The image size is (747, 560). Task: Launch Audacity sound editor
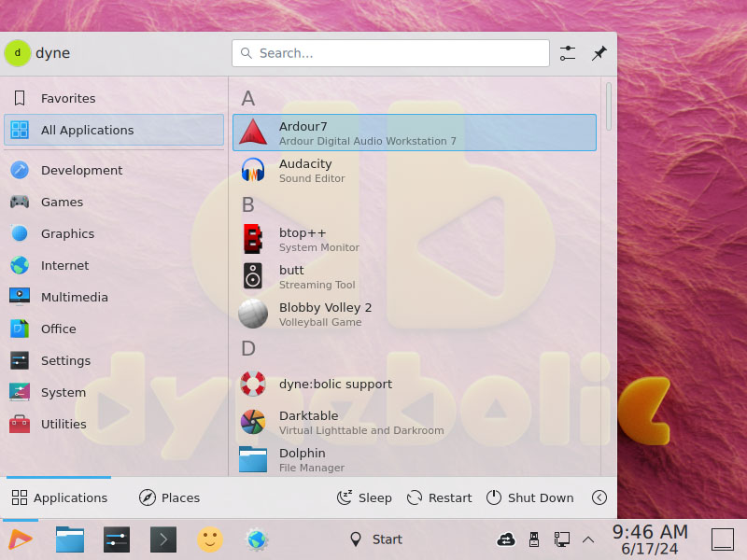point(414,170)
